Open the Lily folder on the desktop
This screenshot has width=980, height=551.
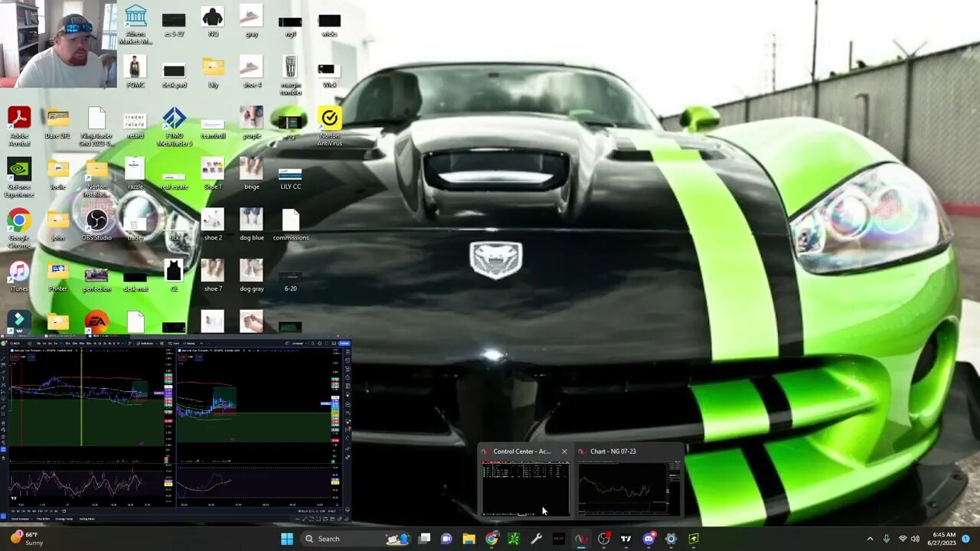(x=213, y=73)
